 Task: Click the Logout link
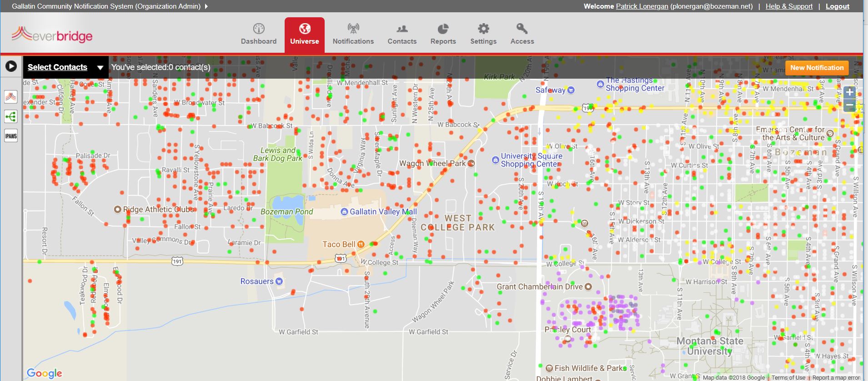click(x=837, y=6)
